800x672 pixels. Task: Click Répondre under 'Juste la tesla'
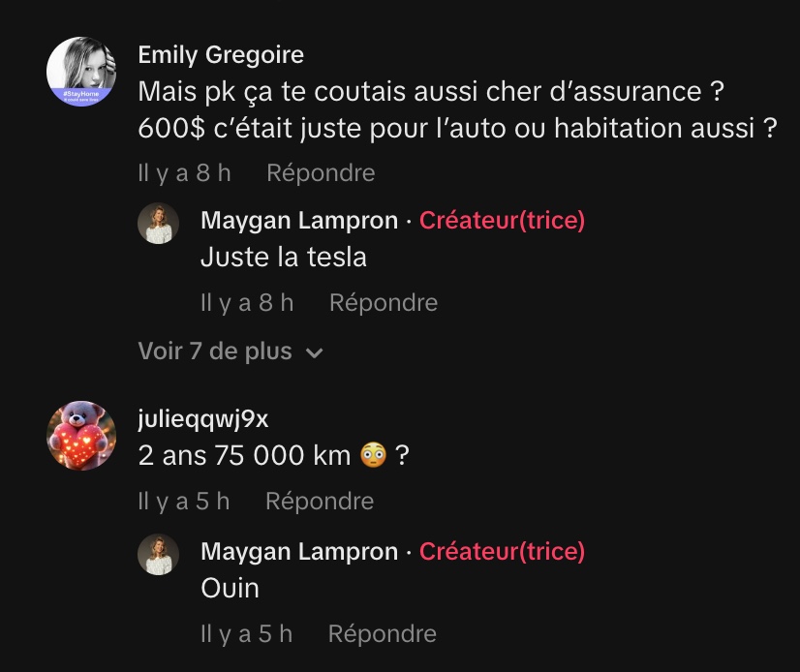(384, 302)
